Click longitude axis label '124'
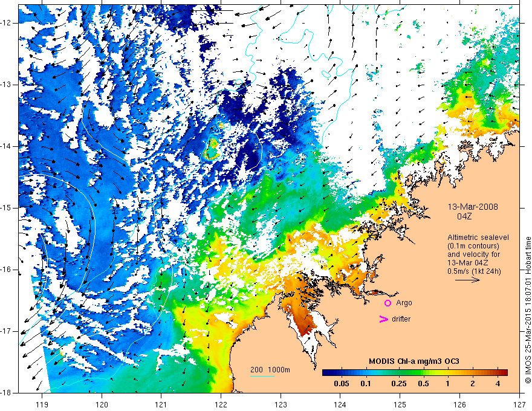 [340, 404]
